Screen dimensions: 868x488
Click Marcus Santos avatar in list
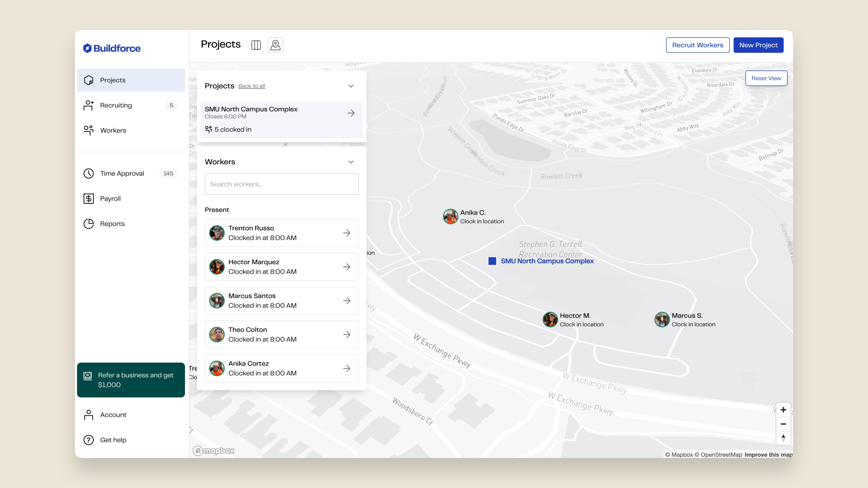(217, 301)
